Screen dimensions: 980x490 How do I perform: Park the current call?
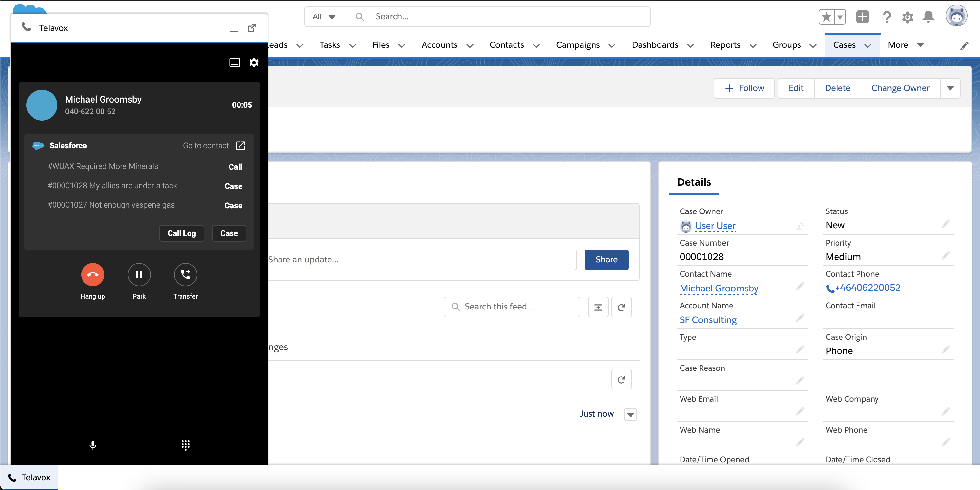(139, 274)
